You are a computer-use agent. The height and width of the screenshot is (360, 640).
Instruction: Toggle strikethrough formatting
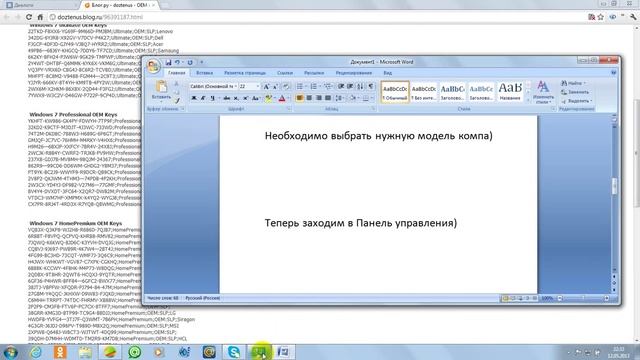227,98
